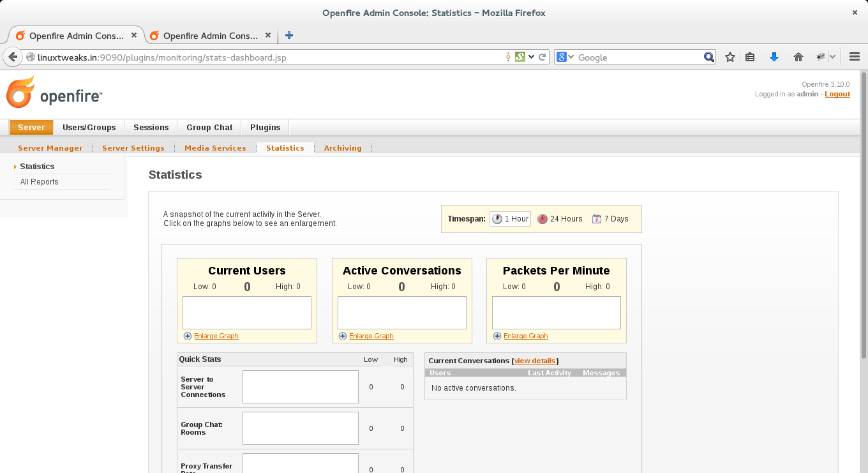Viewport: 868px width, 473px height.
Task: Click the 1 Hour clock icon
Action: 497,219
